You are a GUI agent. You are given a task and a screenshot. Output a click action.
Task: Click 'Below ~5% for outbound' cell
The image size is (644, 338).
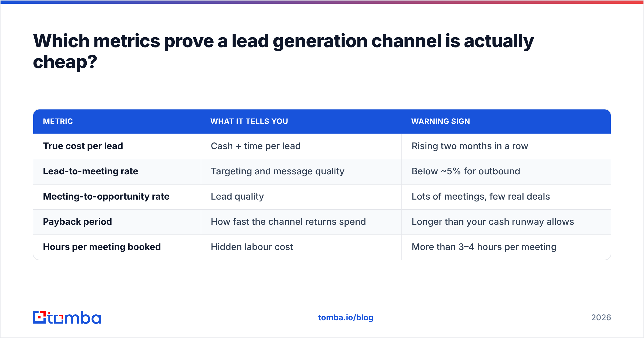506,171
